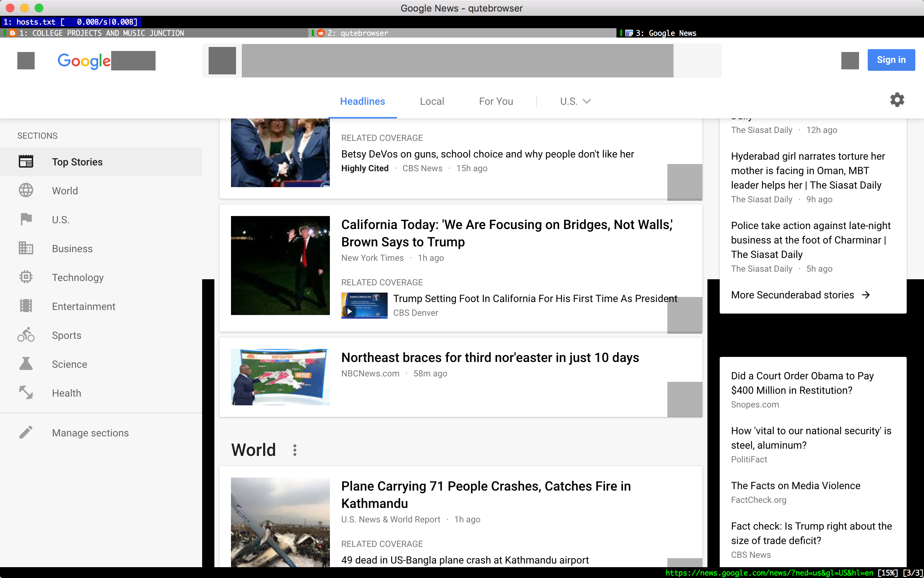Click the Technology chip icon

pyautogui.click(x=26, y=277)
